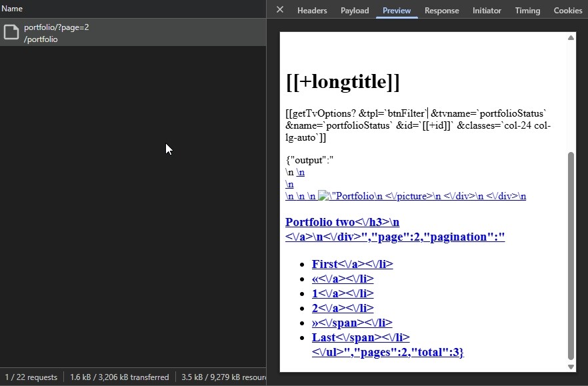The image size is (588, 386).
Task: Click the preview pane vertical scrollbar thumb
Action: [x=571, y=256]
